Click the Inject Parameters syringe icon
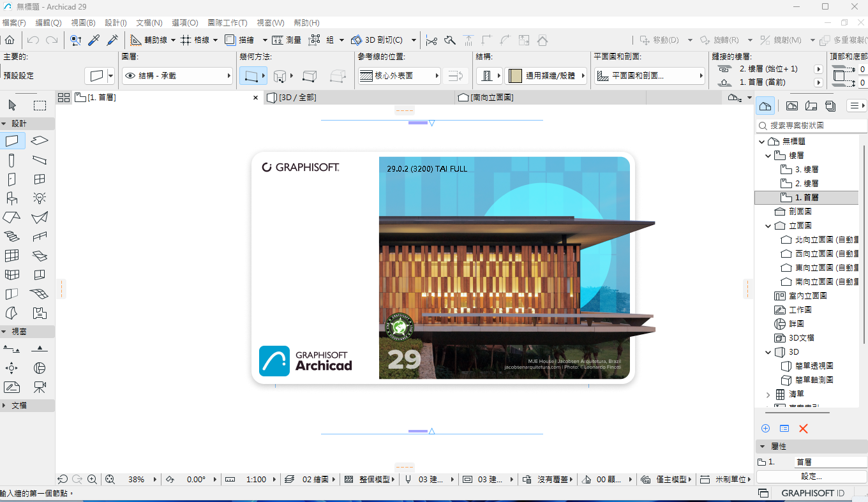The width and height of the screenshot is (868, 502). [112, 40]
